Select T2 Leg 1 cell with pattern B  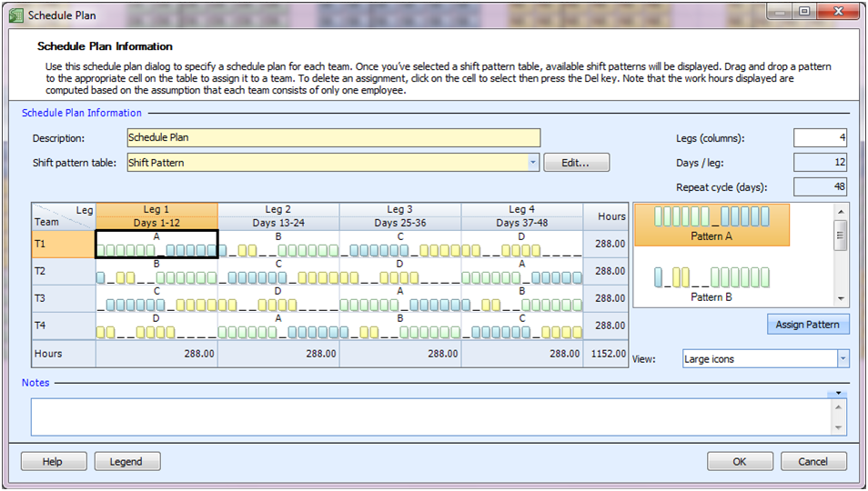coord(156,272)
